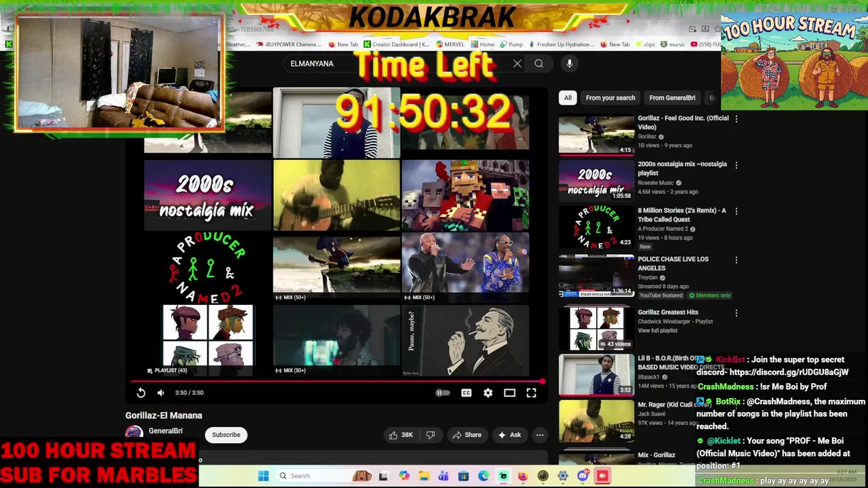Replay the video with the replay button
868x488 pixels.
click(141, 392)
